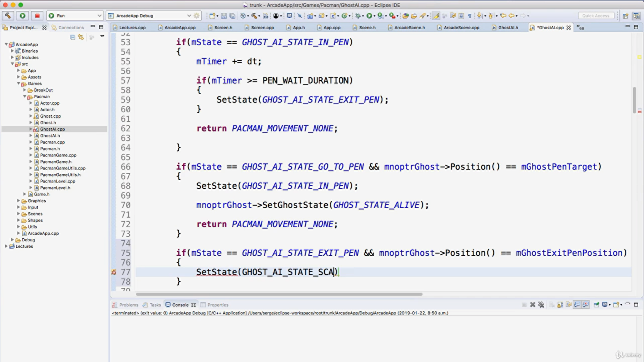Collapse the ArcadeApp project node

[6, 44]
